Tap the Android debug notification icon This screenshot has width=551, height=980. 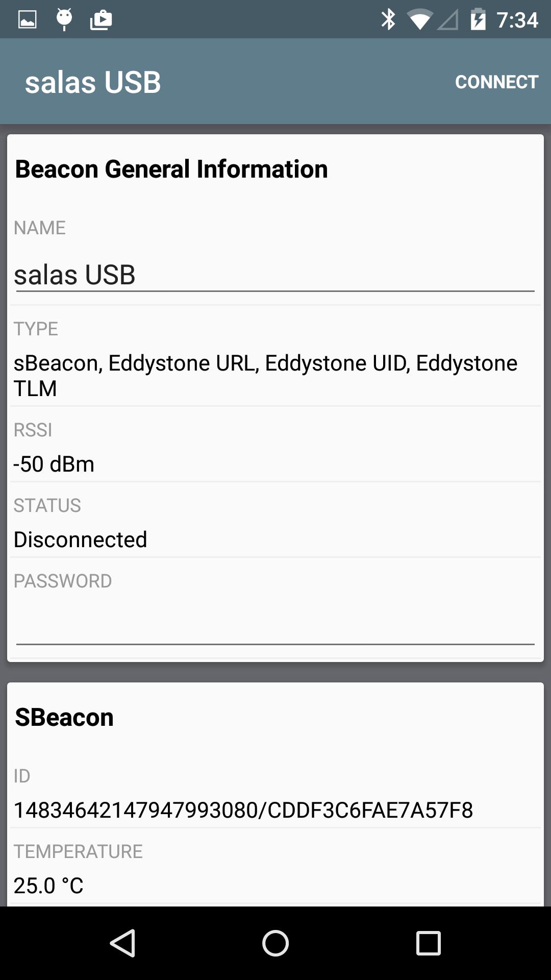(x=64, y=19)
